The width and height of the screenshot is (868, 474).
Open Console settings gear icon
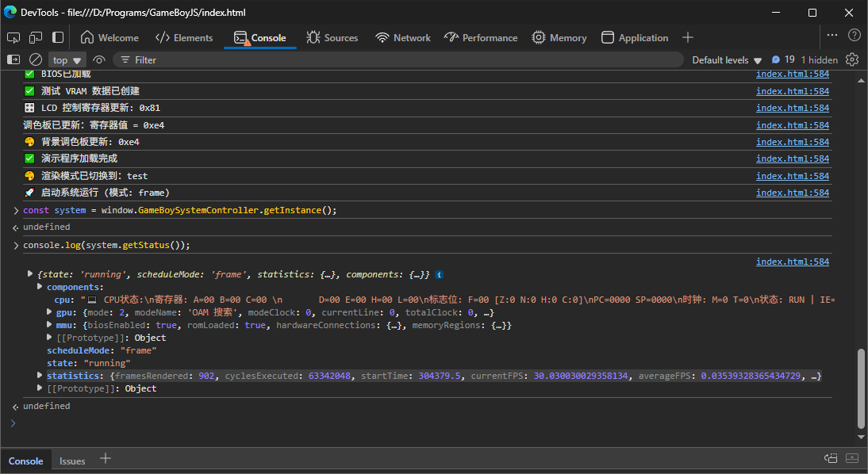[x=852, y=59]
